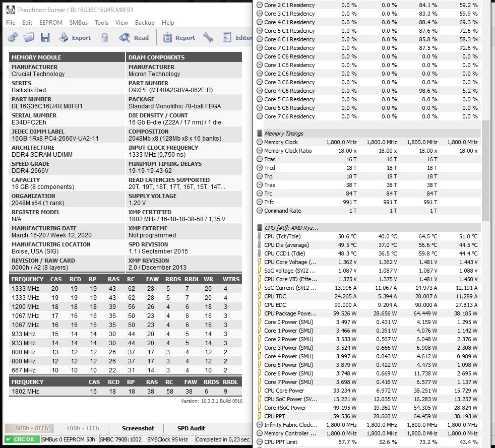The height and width of the screenshot is (448, 495).
Task: Click the Trfc sensor icon
Action: coord(260,202)
